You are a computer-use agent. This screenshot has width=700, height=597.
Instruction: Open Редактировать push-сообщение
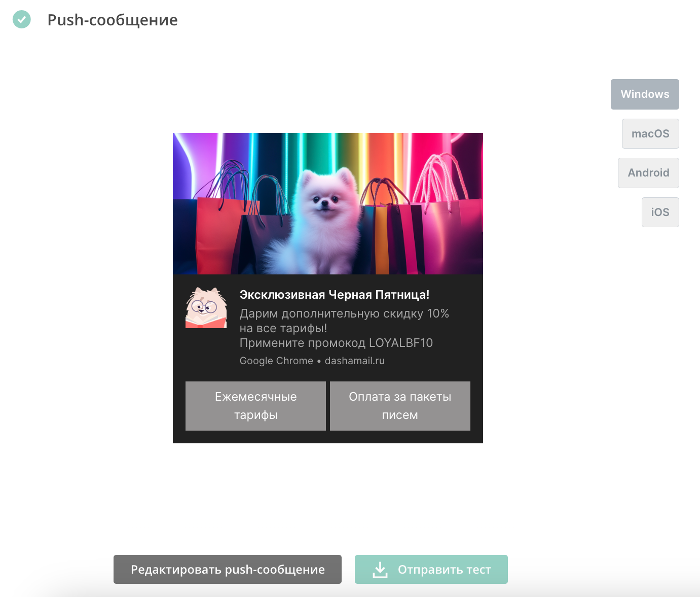(x=228, y=569)
